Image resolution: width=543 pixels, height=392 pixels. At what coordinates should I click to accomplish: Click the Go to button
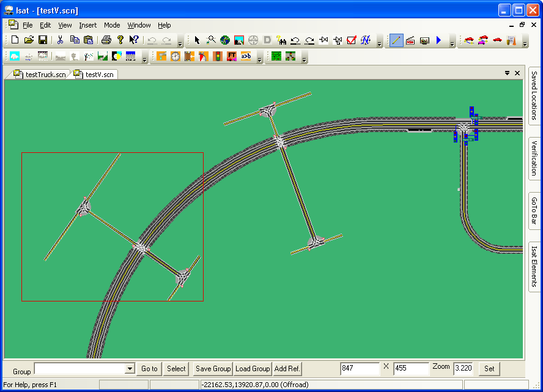pyautogui.click(x=149, y=369)
